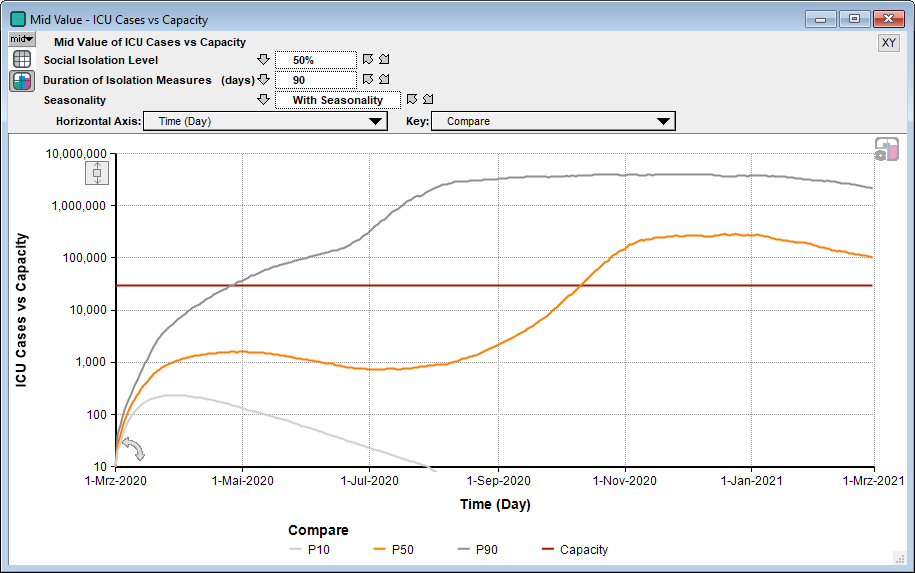The height and width of the screenshot is (573, 915).
Task: Step Duration of Isolation to previous value
Action: coord(368,79)
